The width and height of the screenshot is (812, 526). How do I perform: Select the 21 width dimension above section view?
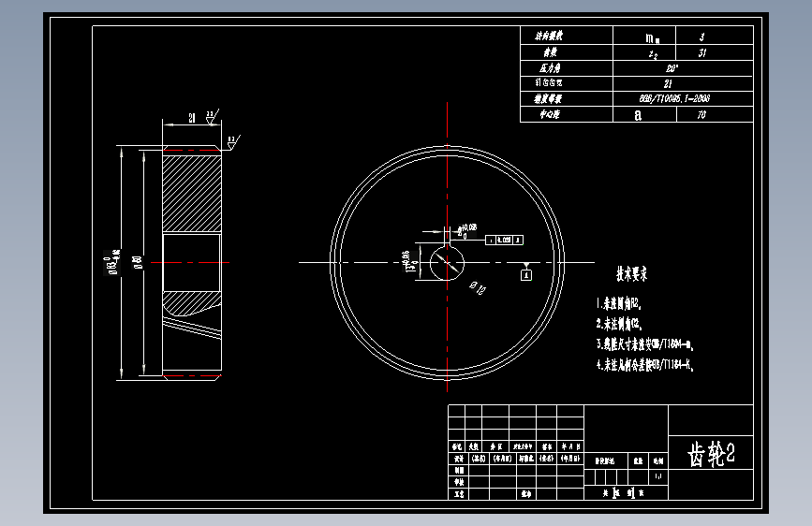(x=192, y=118)
